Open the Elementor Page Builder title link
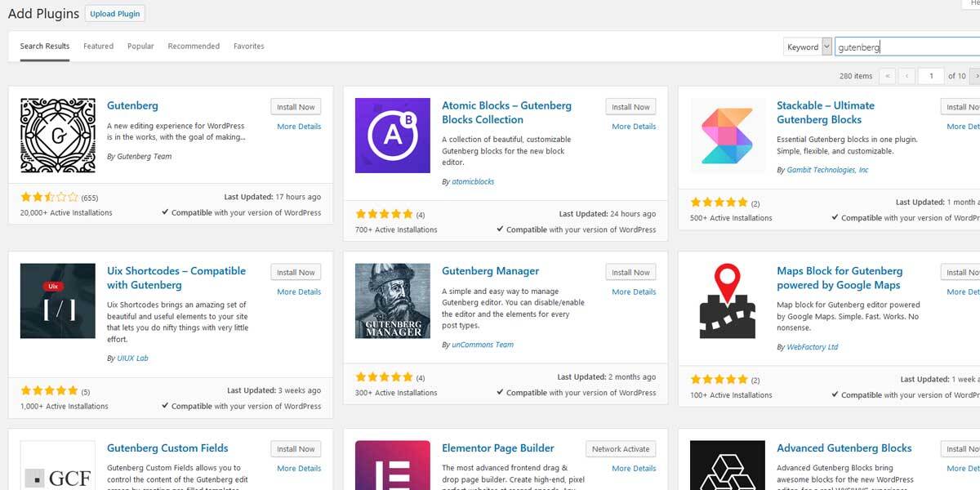 (x=498, y=448)
